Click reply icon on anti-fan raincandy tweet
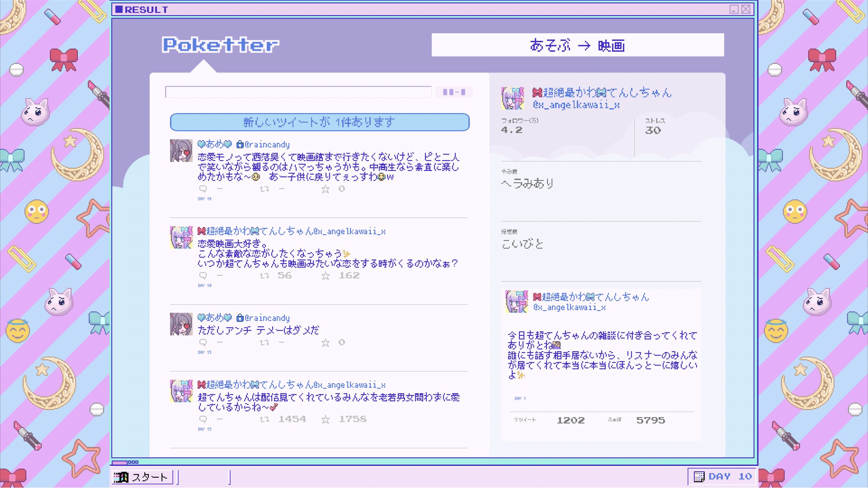This screenshot has width=868, height=488. [x=203, y=342]
